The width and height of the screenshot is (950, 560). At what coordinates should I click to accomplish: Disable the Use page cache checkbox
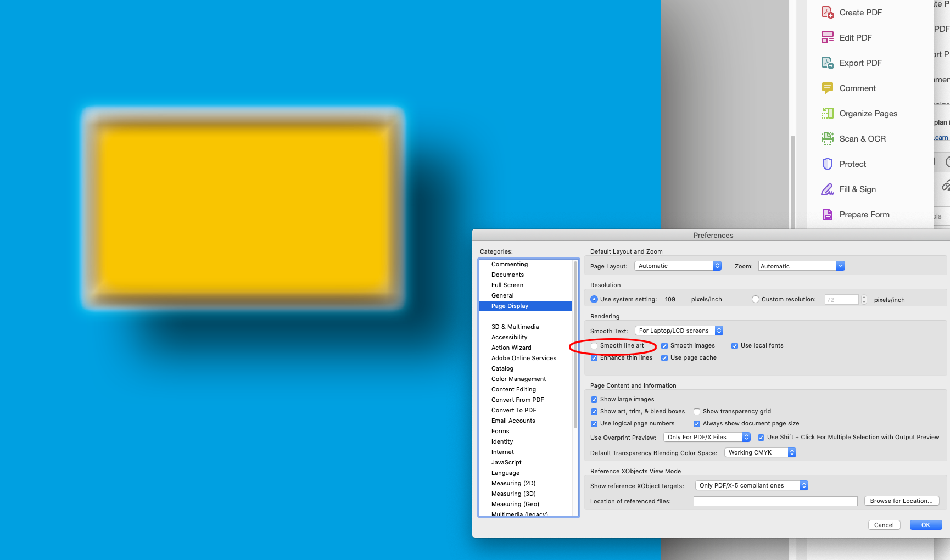coord(664,357)
